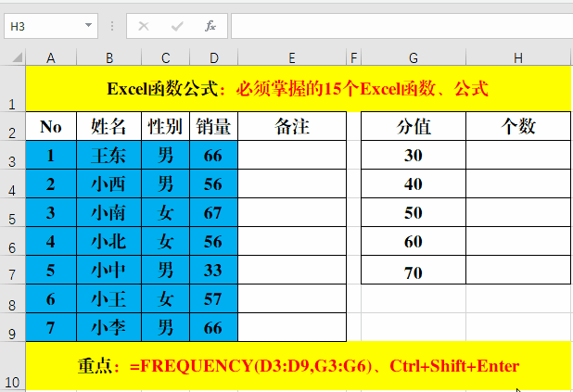Click sales value 57 for 小王
Viewport: 573px width, 392px height.
point(214,298)
